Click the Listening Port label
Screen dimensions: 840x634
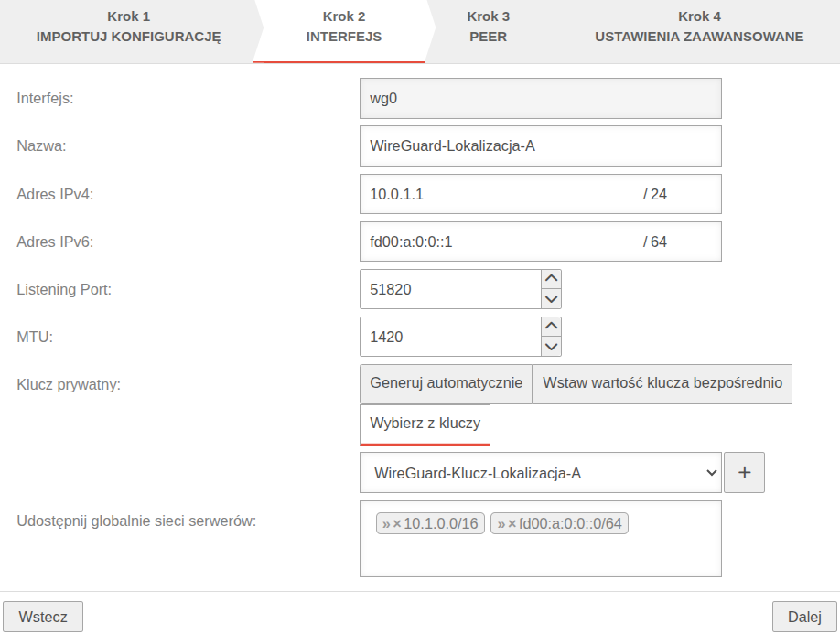(x=64, y=290)
